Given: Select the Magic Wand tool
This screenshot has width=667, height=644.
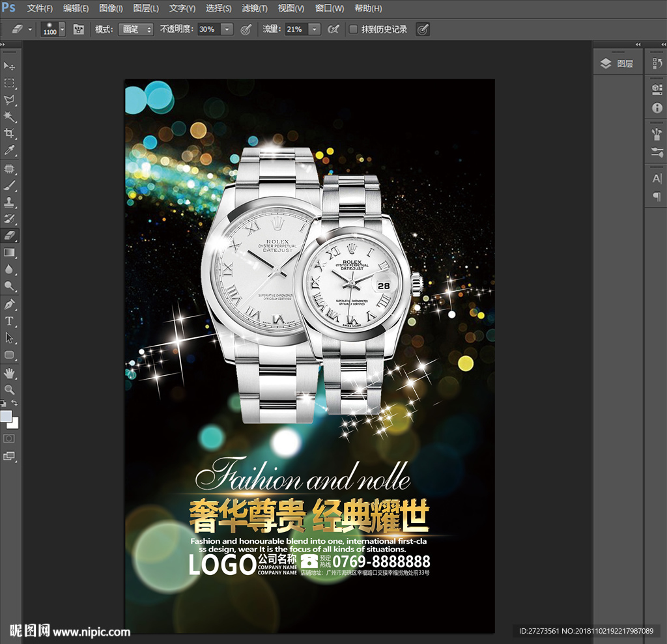Looking at the screenshot, I should pos(9,117).
